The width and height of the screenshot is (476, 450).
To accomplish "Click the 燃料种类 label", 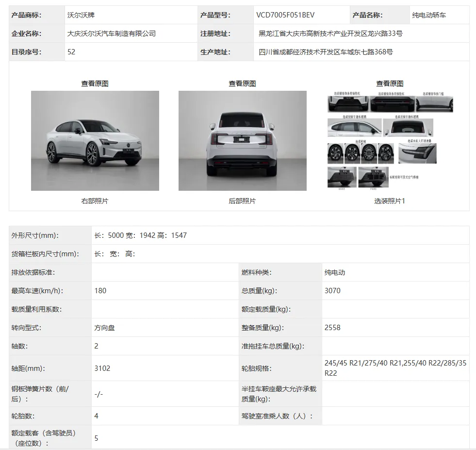I will 257,272.
